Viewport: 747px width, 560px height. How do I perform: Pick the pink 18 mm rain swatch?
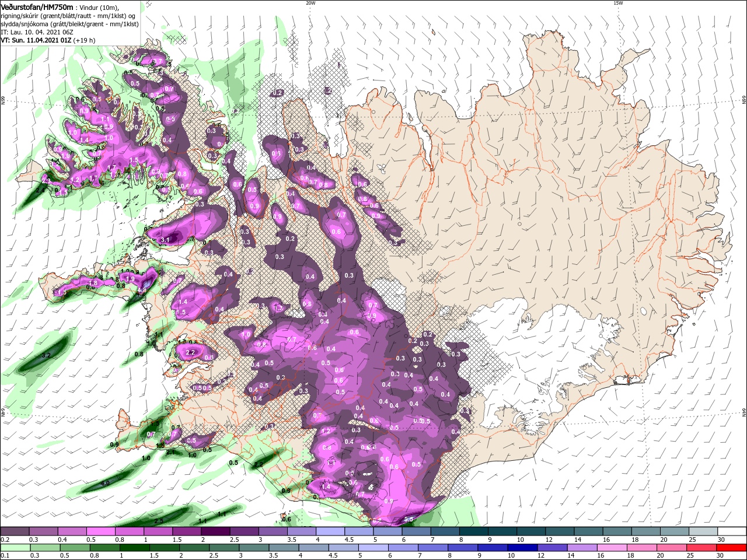[x=641, y=548]
